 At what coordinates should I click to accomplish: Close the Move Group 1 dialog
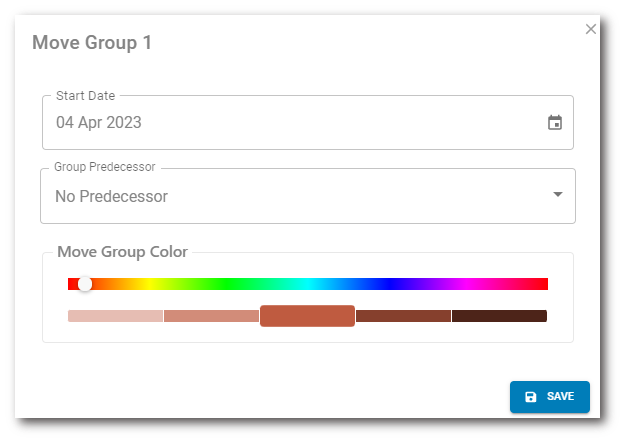click(x=590, y=29)
